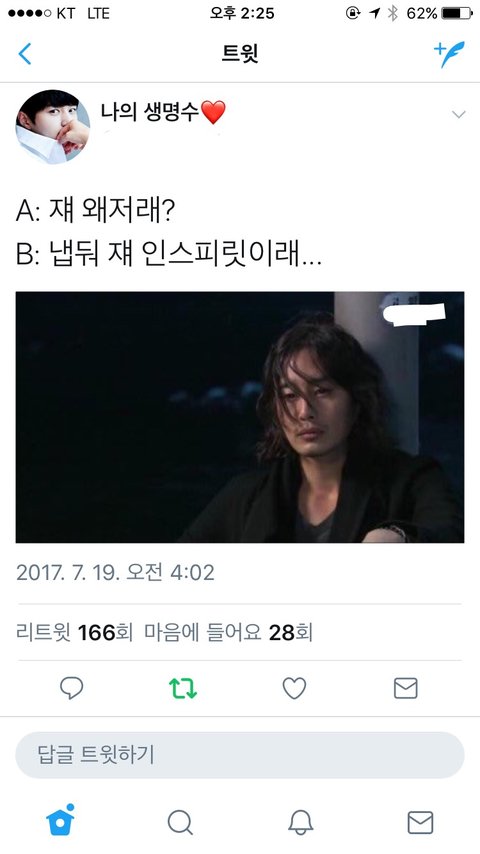Tap the reply speech bubble icon
The width and height of the screenshot is (480, 854).
coord(71,688)
